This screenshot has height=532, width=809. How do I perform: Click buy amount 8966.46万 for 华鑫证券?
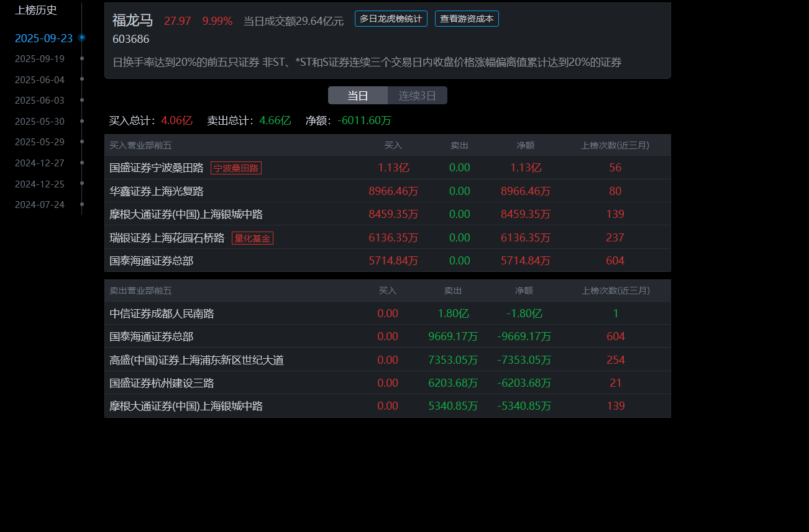pos(393,191)
